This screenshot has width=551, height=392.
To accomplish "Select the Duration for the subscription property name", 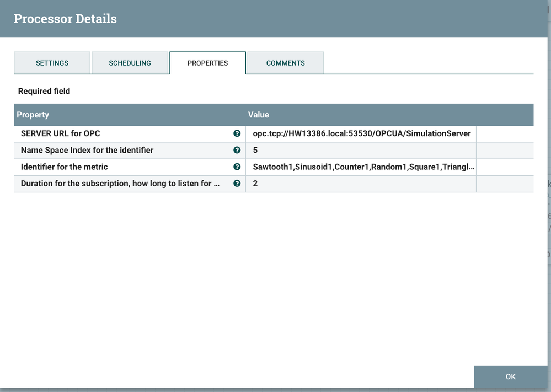I will 120,184.
